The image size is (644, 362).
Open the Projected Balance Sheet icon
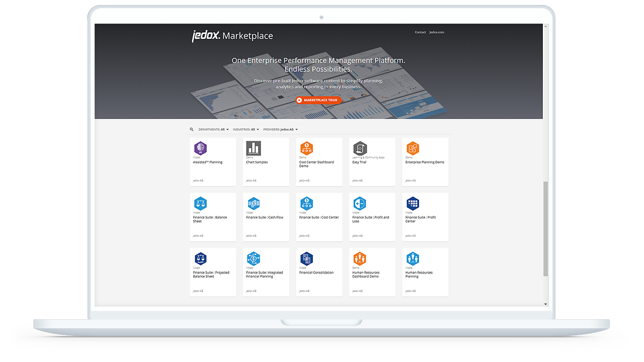200,259
